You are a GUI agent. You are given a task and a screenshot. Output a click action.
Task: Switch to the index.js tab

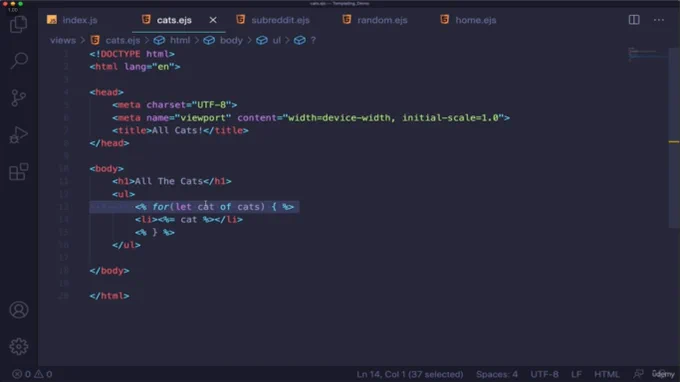[x=80, y=20]
